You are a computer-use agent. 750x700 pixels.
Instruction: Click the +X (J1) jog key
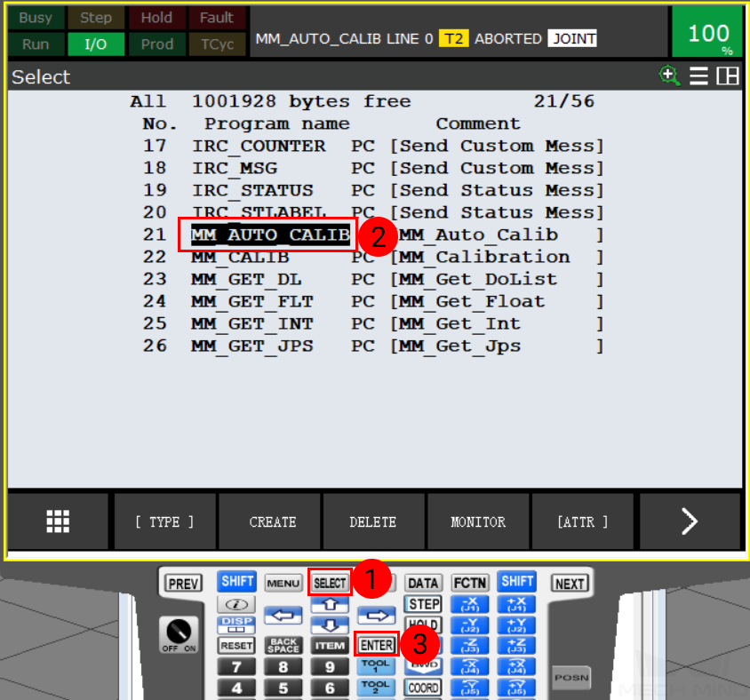click(x=516, y=604)
